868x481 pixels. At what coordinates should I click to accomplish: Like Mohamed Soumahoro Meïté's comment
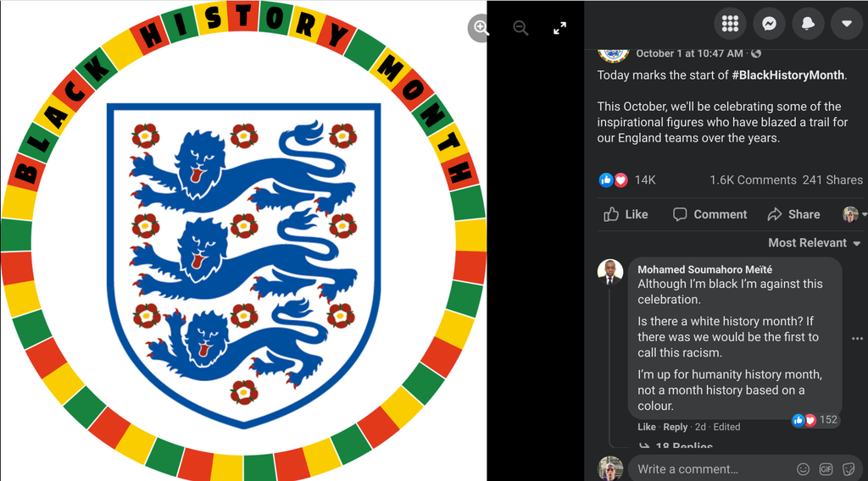click(x=647, y=427)
